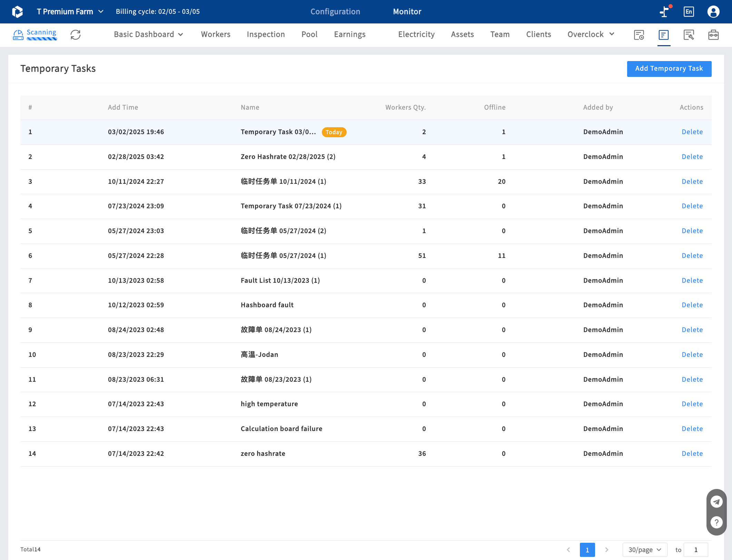Delete the 高温-Jodan task
This screenshot has width=732, height=560.
[692, 354]
